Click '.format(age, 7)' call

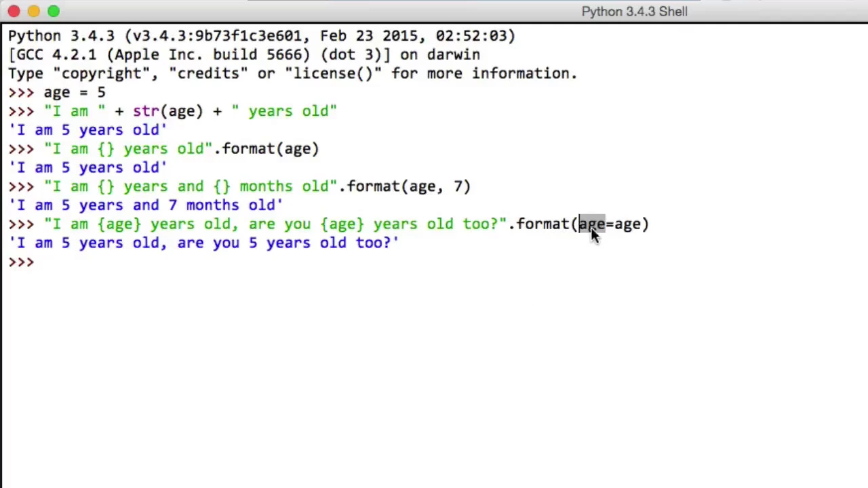pos(405,186)
